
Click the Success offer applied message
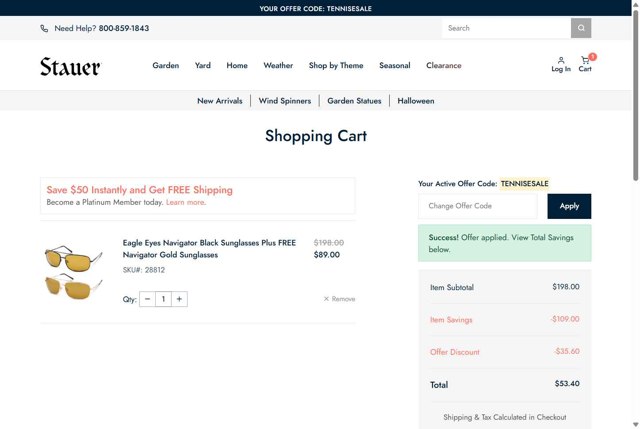click(x=504, y=243)
